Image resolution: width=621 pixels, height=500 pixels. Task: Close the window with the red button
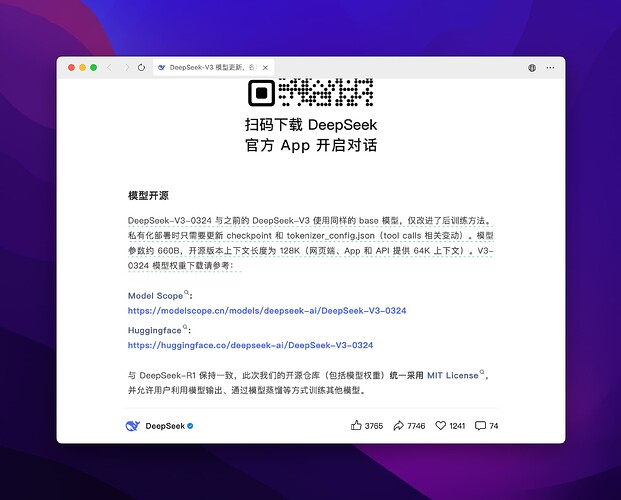tap(71, 67)
